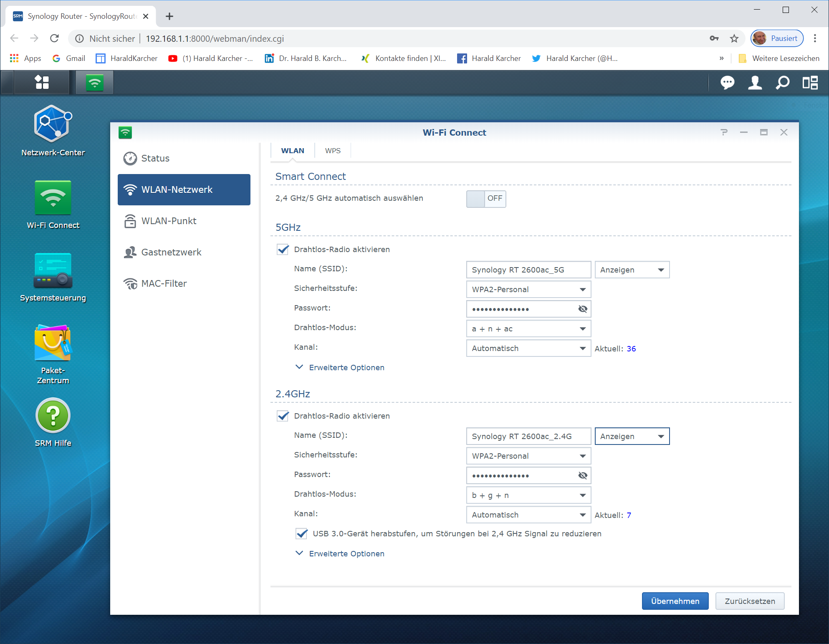Screen dimensions: 829x644
Task: Open the Paket-Zentrum desktop icon
Action: pos(53,343)
